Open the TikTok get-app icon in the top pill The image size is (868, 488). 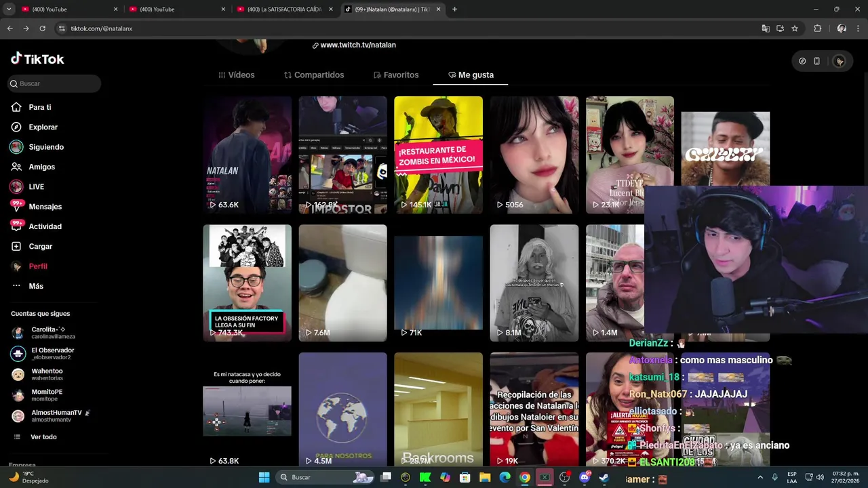pyautogui.click(x=802, y=61)
